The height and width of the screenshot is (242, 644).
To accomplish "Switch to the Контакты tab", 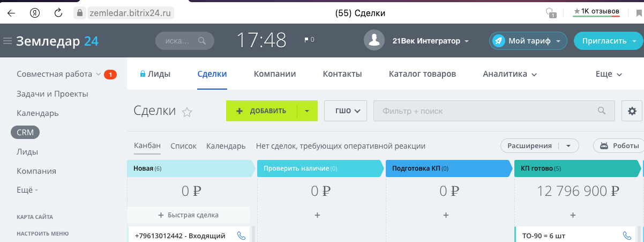I will tap(342, 74).
